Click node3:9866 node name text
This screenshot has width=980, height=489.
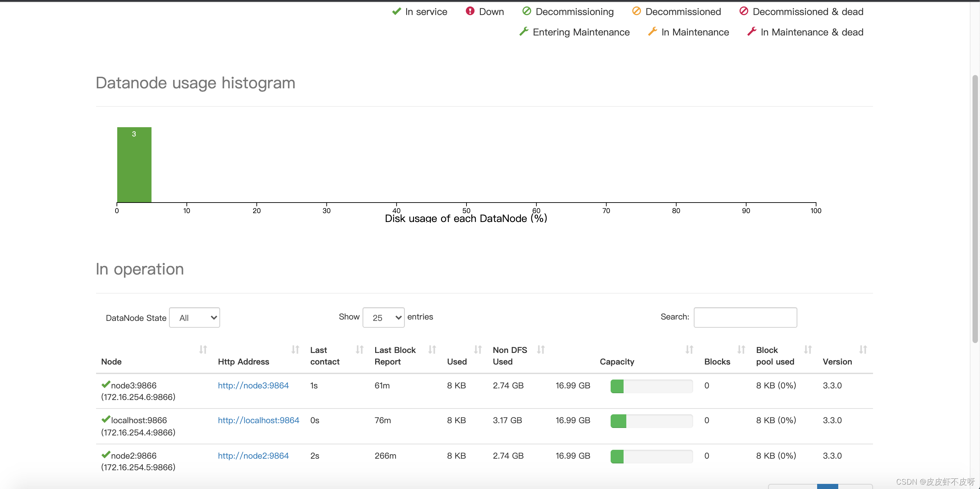[x=134, y=386]
